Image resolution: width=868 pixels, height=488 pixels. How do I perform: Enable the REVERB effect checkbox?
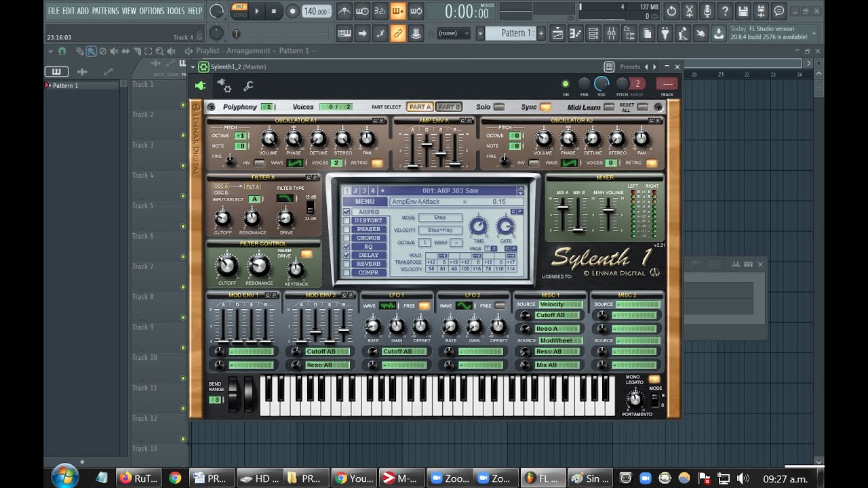pyautogui.click(x=347, y=264)
